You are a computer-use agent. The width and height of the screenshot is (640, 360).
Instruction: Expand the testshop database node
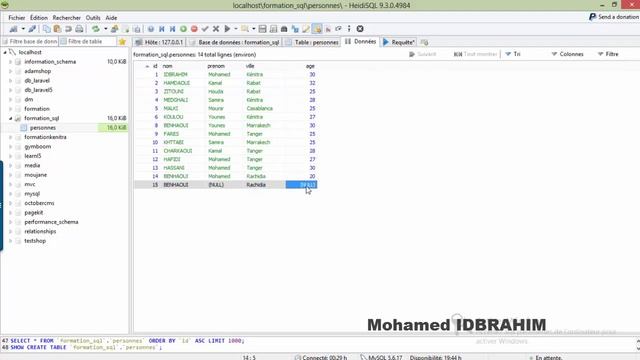click(11, 241)
